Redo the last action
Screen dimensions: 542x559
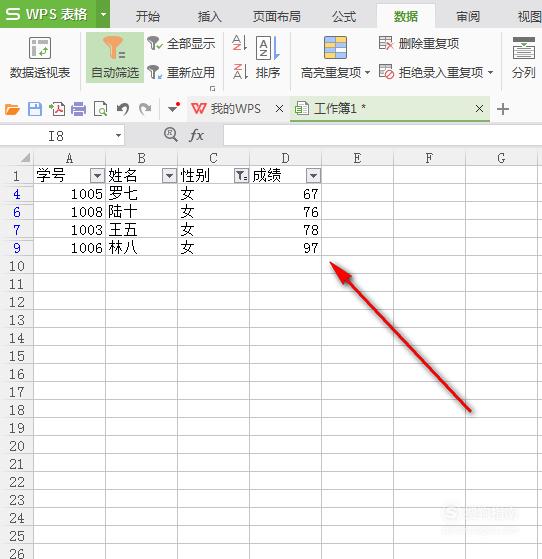(x=145, y=109)
